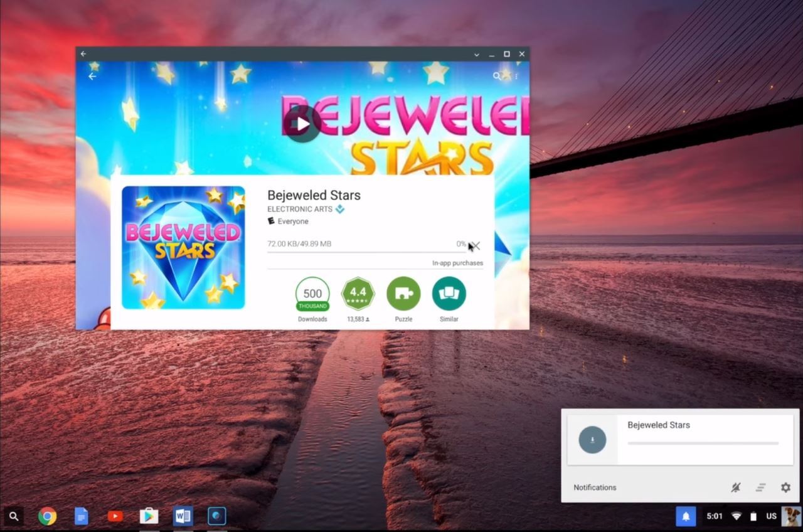Image resolution: width=803 pixels, height=532 pixels.
Task: Click the 13,583 ratings count
Action: point(358,319)
